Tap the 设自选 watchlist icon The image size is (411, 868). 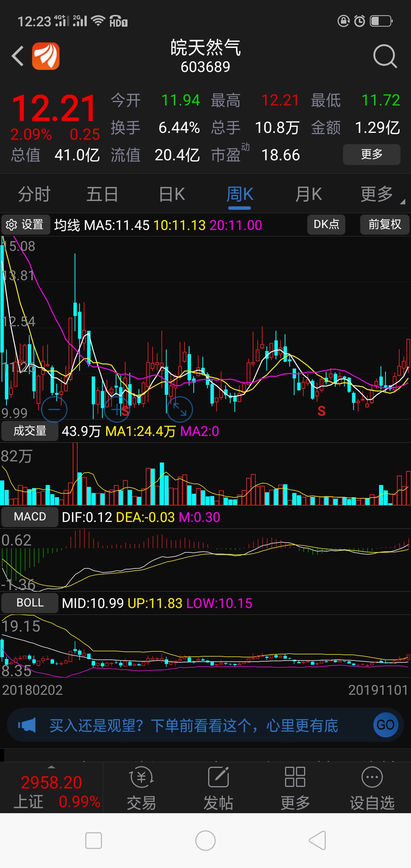pyautogui.click(x=372, y=789)
